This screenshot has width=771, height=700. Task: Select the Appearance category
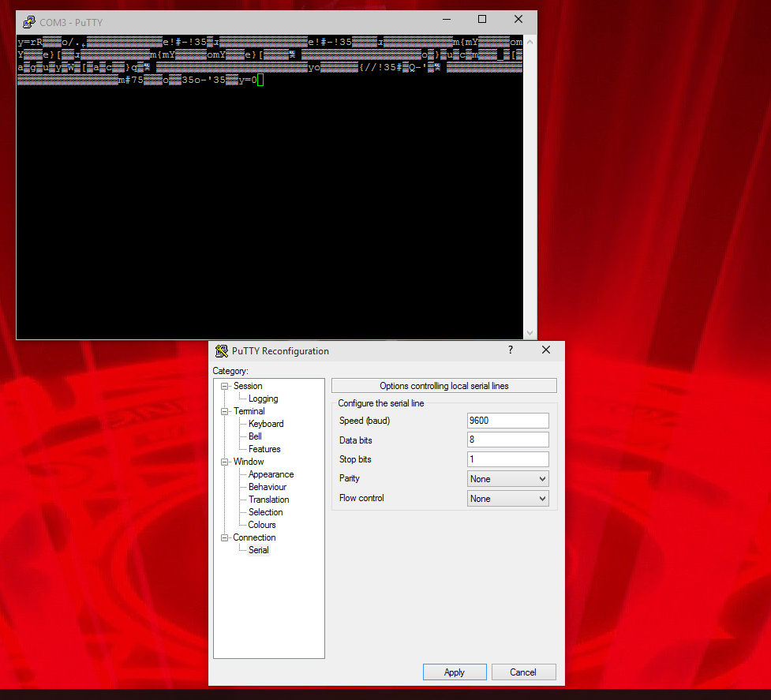click(271, 474)
